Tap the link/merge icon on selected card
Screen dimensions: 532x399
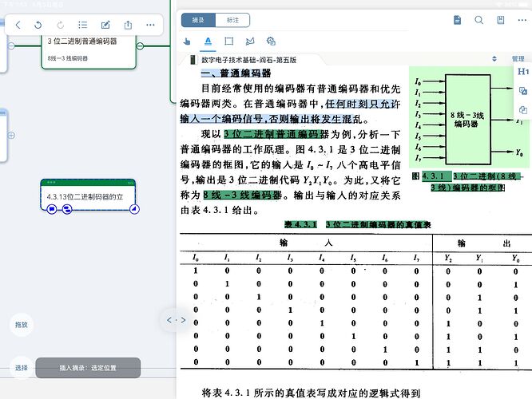tap(67, 209)
